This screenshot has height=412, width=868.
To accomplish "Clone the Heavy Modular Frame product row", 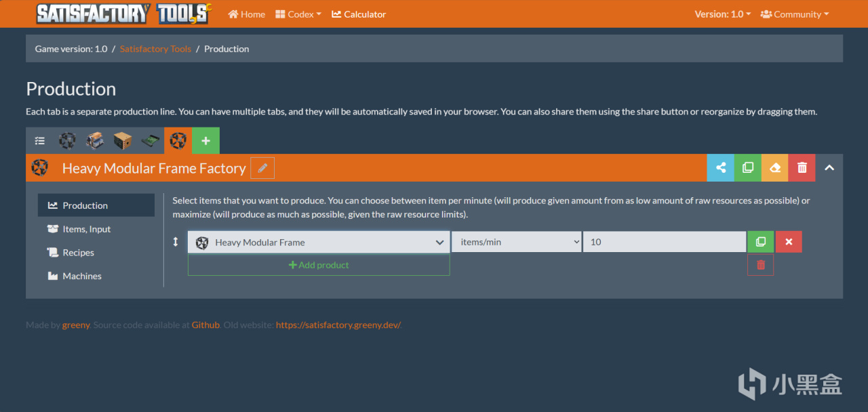I will pyautogui.click(x=761, y=242).
